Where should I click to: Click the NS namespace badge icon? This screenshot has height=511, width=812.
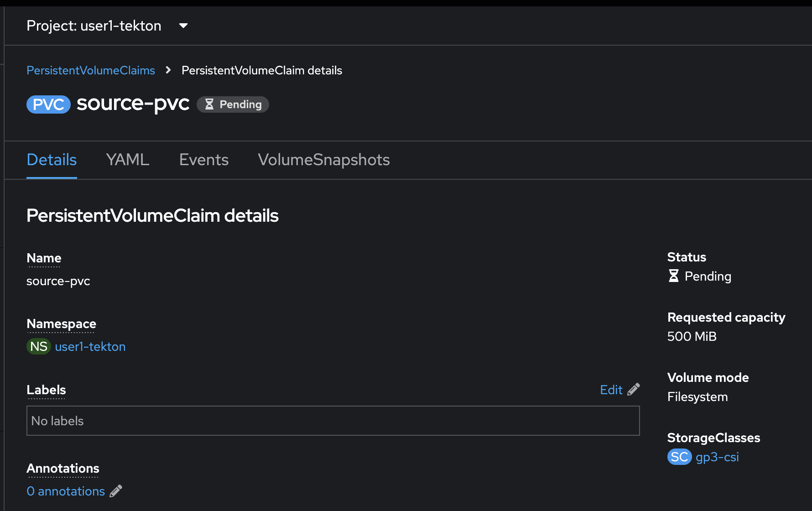coord(38,347)
